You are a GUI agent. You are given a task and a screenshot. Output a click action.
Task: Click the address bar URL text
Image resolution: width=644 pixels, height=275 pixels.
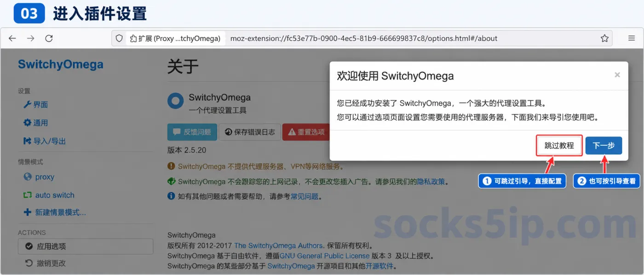pos(363,39)
